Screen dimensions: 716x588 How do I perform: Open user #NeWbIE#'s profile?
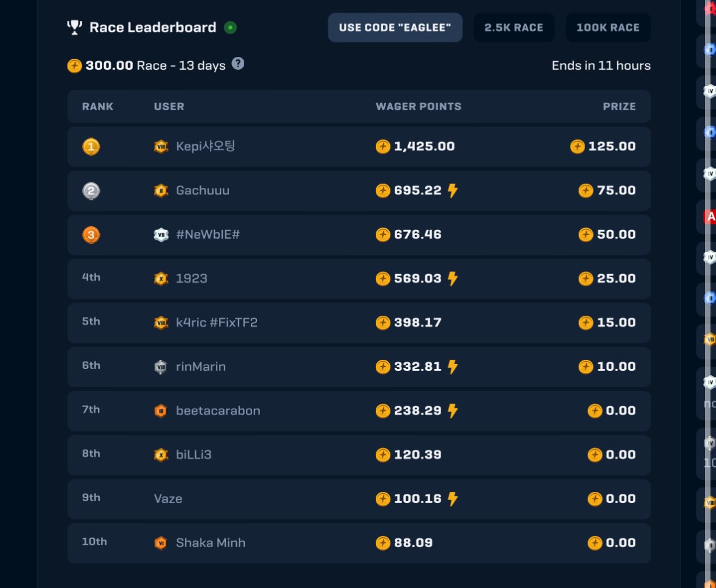coord(208,235)
